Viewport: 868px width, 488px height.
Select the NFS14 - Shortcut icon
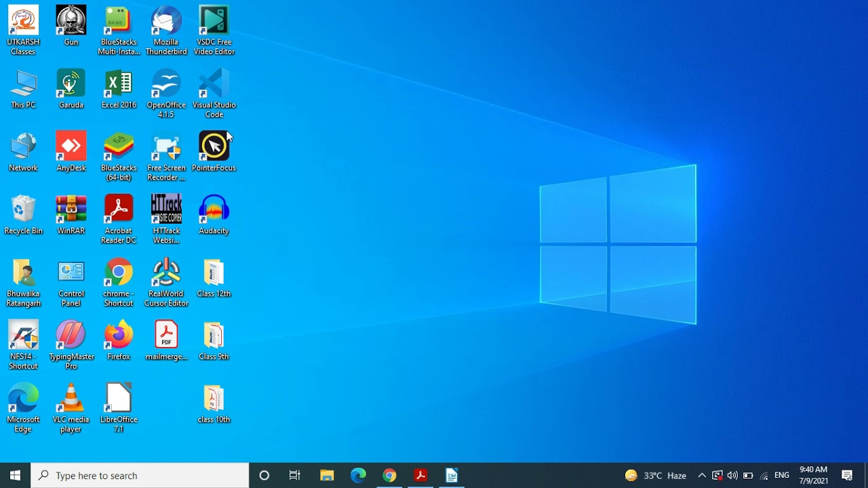coord(23,346)
